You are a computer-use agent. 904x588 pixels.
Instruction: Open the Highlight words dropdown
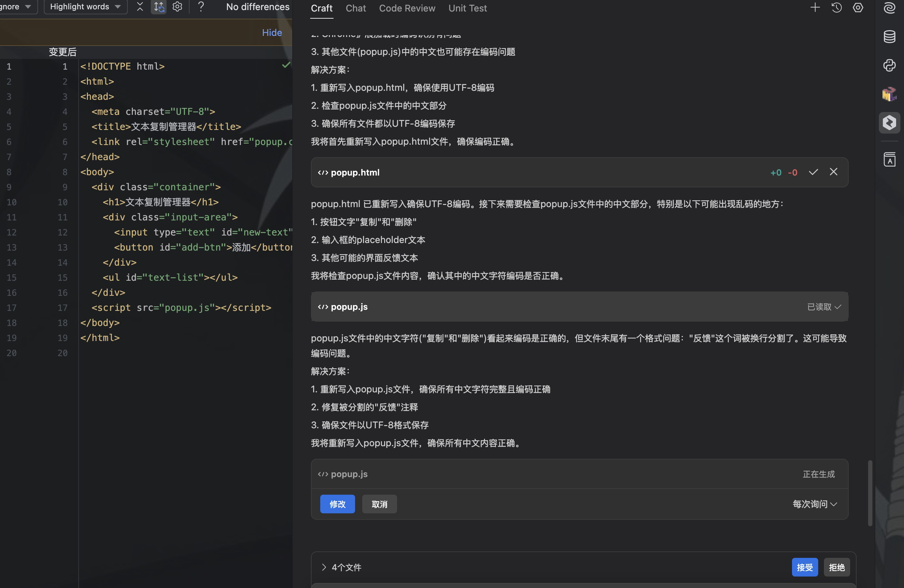[85, 7]
